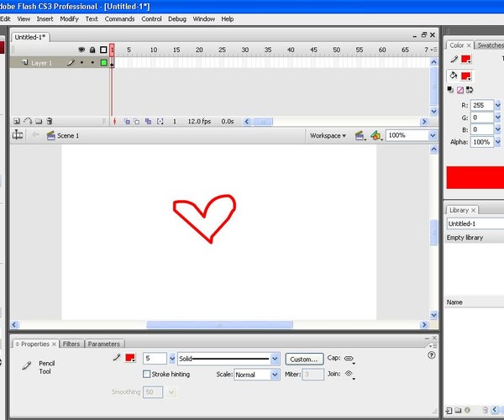Click the eye column header icon

click(81, 50)
